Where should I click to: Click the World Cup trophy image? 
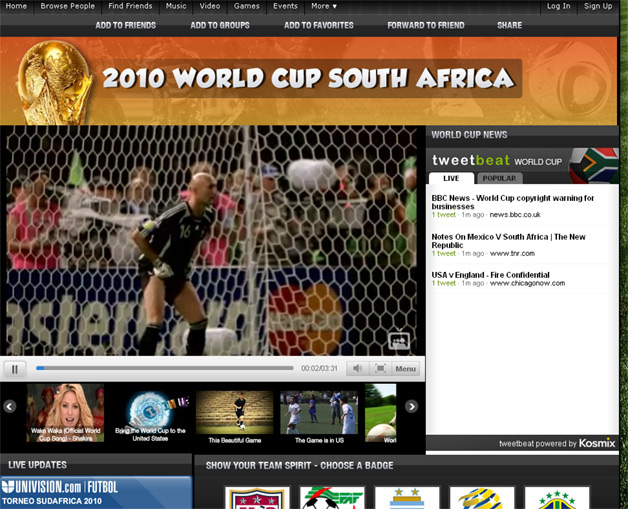pyautogui.click(x=54, y=83)
